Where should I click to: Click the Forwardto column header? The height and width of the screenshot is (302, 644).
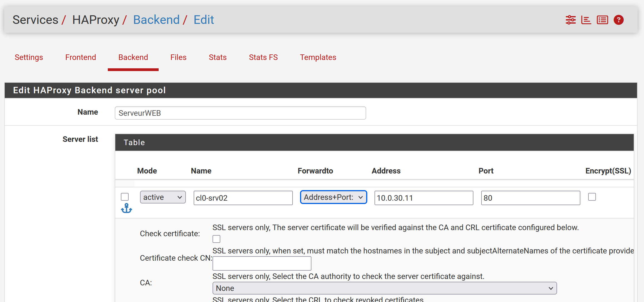coord(315,171)
